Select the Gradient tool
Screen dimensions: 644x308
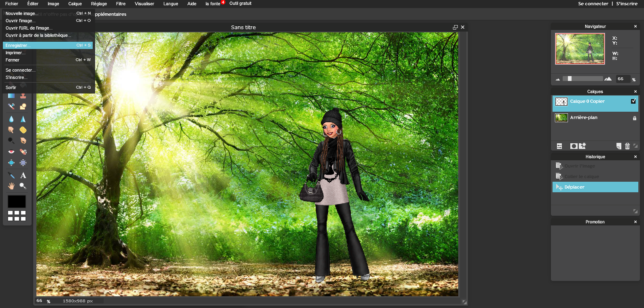(x=11, y=96)
